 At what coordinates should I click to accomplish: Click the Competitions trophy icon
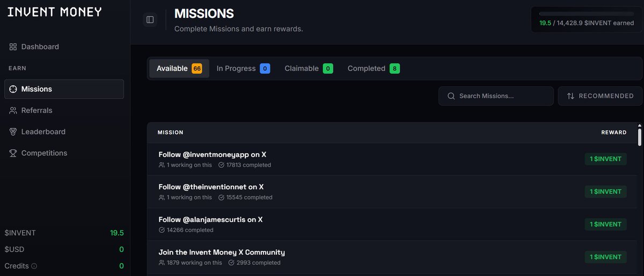point(13,153)
